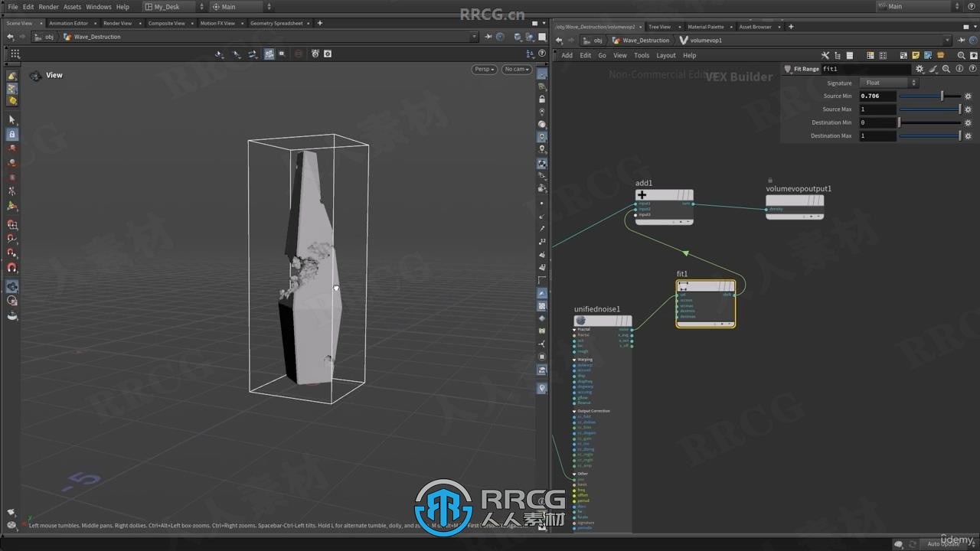Image resolution: width=980 pixels, height=551 pixels.
Task: Collapse the Fractal group on unifiednoise1
Action: tap(575, 329)
